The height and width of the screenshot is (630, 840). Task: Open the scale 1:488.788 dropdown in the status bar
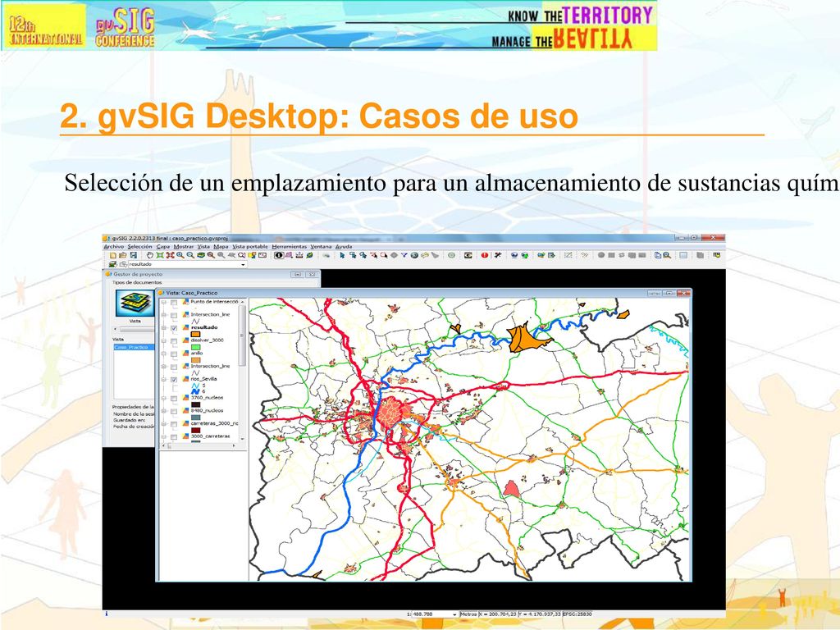coord(454,614)
